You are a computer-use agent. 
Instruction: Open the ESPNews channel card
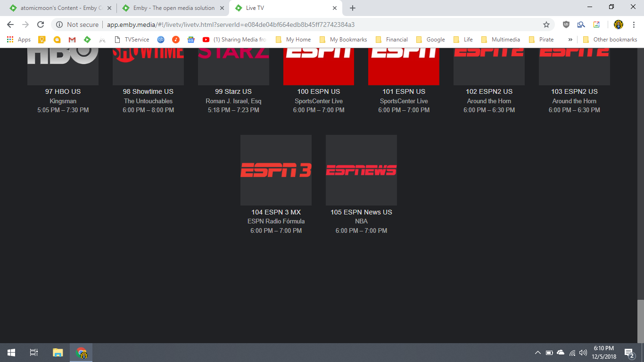point(361,170)
